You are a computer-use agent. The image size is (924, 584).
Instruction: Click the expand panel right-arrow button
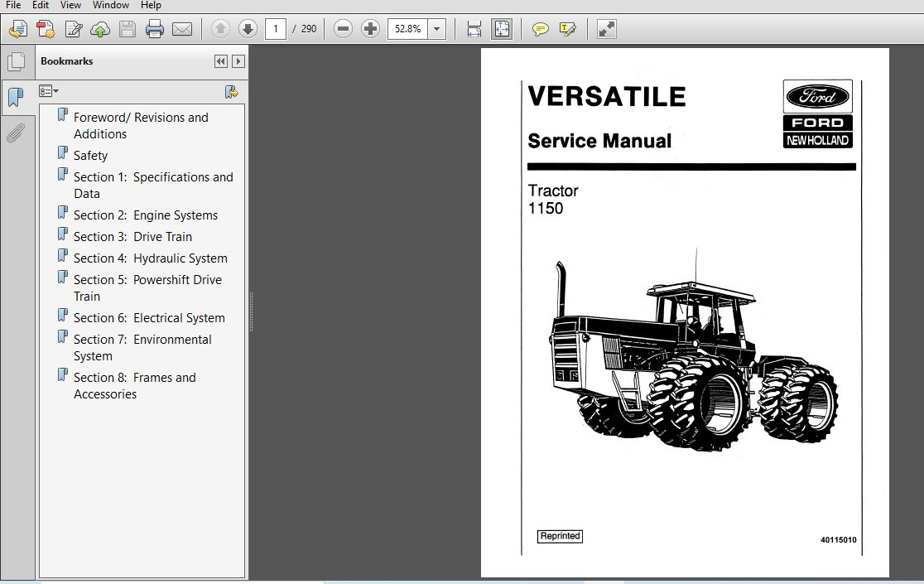(x=238, y=61)
